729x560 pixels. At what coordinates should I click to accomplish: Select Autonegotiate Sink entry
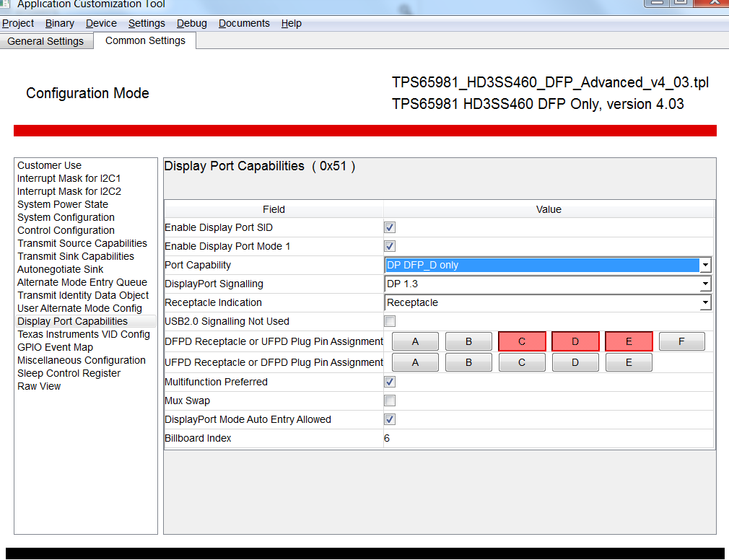[61, 270]
